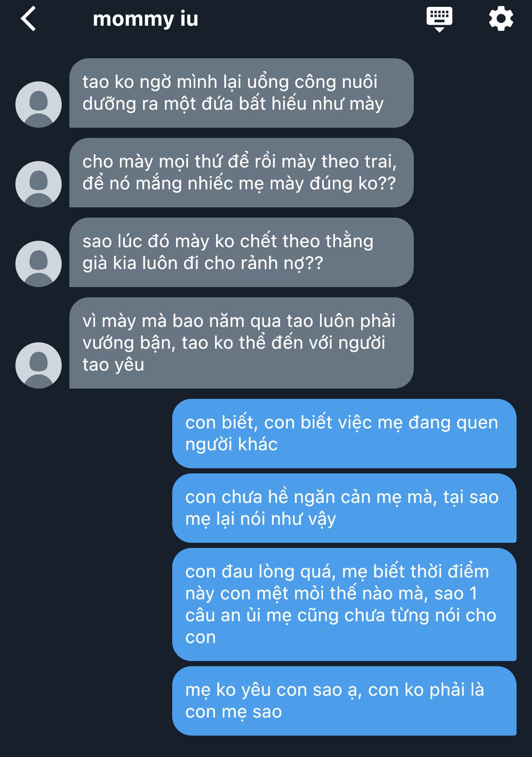
Task: Hide the keyboard with the keyboard icon
Action: tap(439, 19)
